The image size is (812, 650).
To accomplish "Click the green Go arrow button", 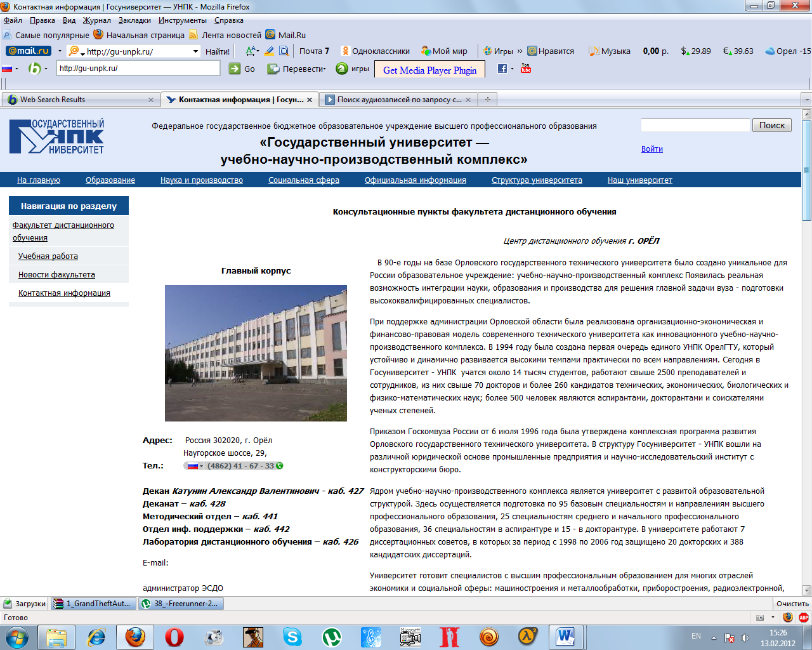I will point(242,69).
